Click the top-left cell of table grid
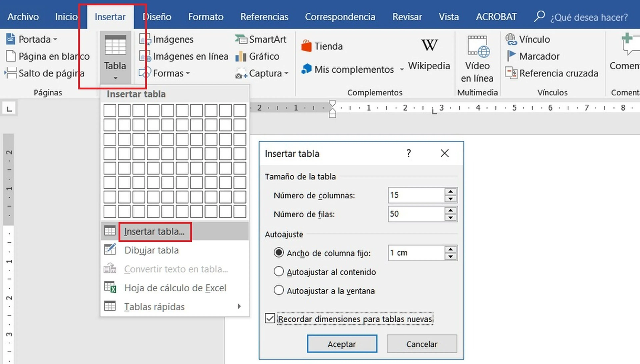Viewport: 640px width, 364px height. pos(110,110)
